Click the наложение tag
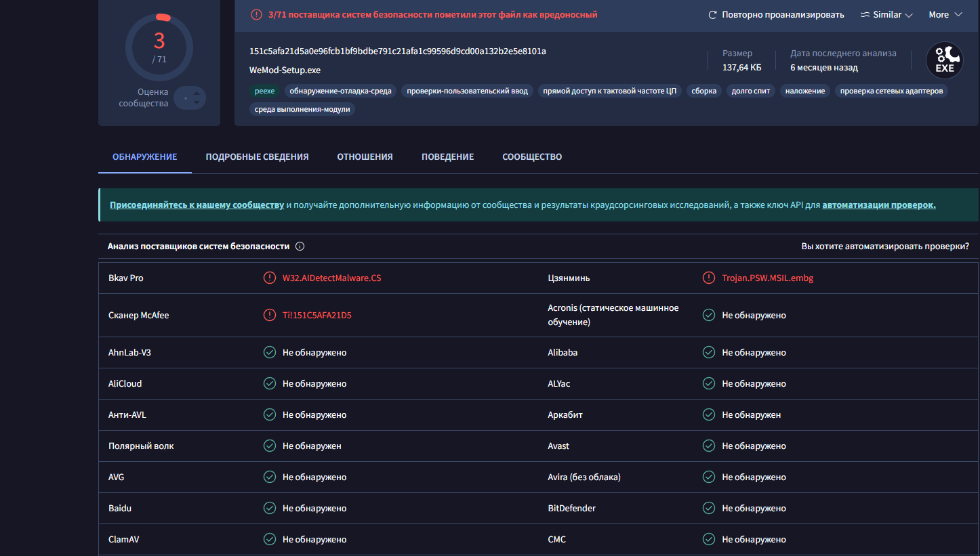This screenshot has height=556, width=980. 805,91
